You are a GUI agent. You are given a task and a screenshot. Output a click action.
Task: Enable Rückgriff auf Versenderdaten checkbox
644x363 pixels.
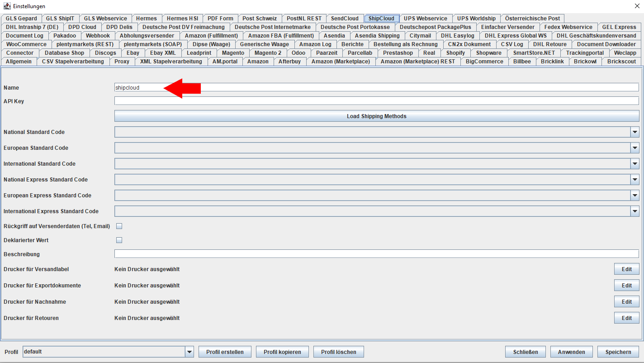click(119, 226)
